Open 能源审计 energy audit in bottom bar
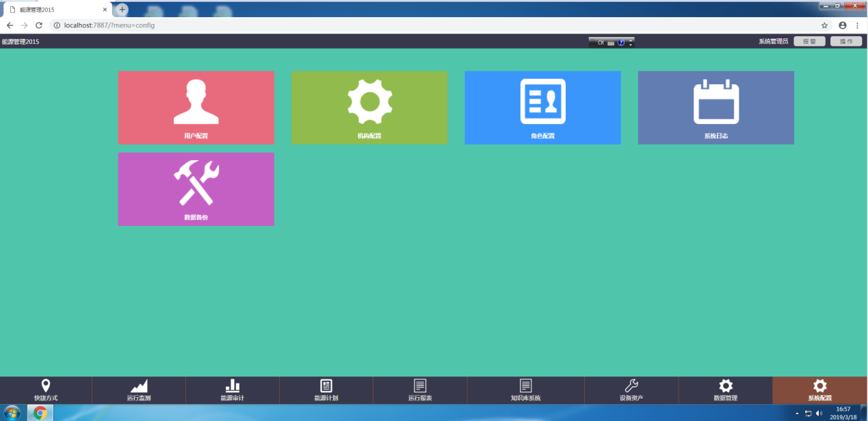This screenshot has width=868, height=421. 232,390
